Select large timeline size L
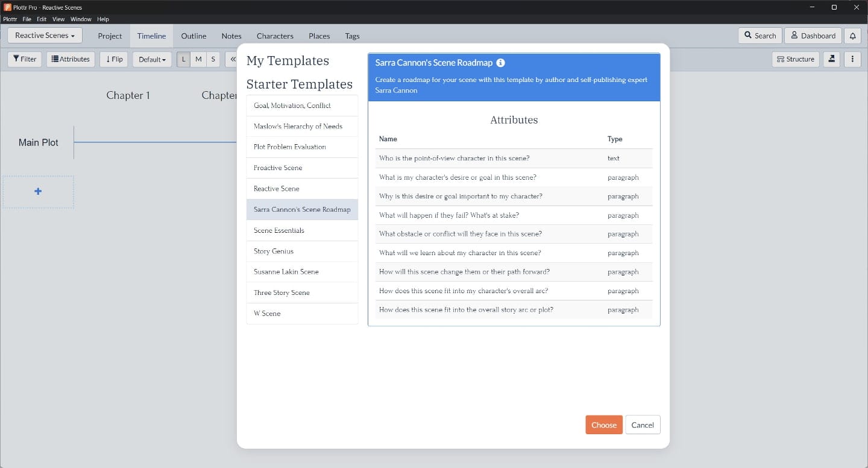Image resolution: width=868 pixels, height=468 pixels. [x=184, y=59]
